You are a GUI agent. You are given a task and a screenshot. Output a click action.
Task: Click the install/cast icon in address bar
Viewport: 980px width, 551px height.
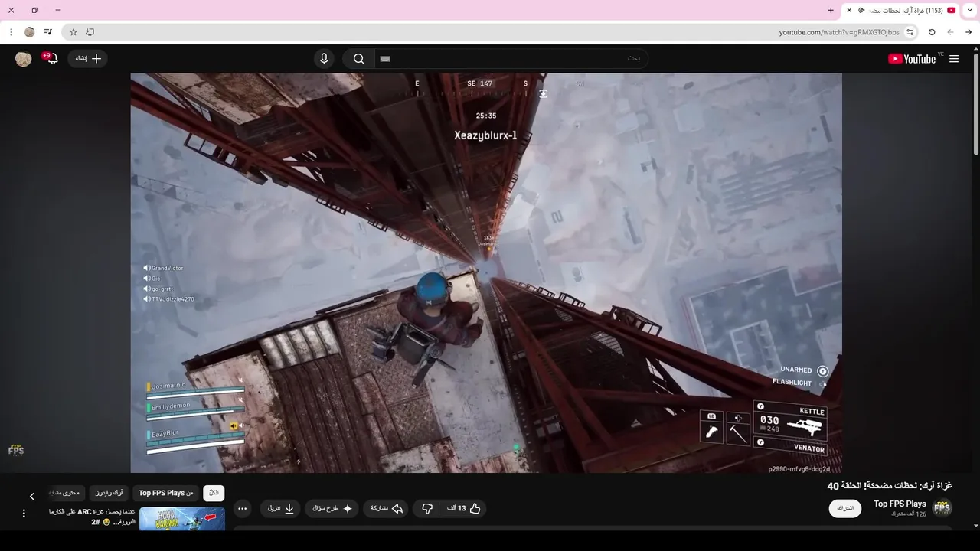[x=90, y=32]
